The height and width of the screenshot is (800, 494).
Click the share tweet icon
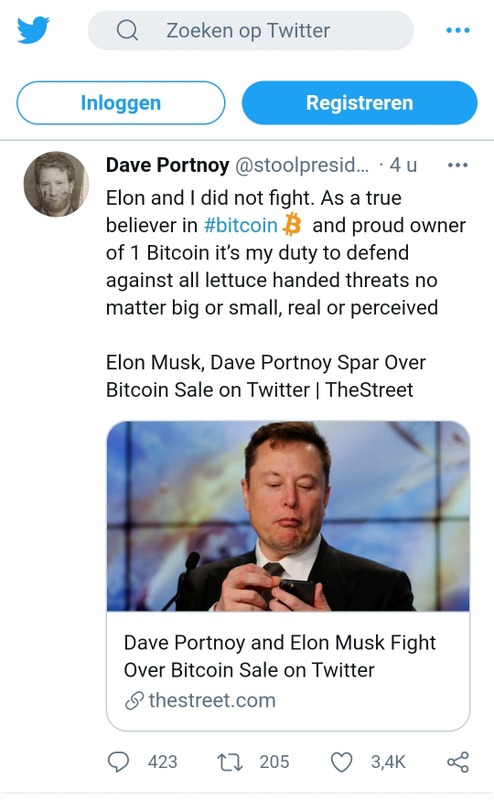point(458,762)
